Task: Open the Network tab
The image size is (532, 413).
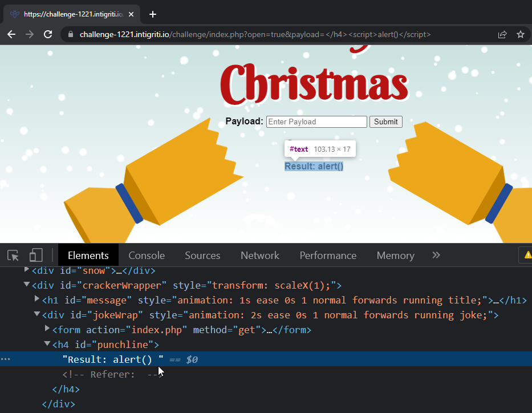Action: pyautogui.click(x=259, y=256)
